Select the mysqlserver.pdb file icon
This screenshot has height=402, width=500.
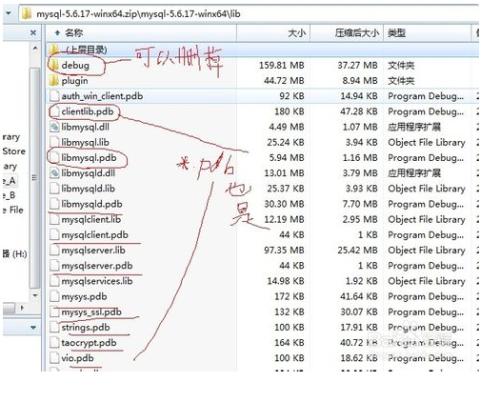tap(54, 266)
